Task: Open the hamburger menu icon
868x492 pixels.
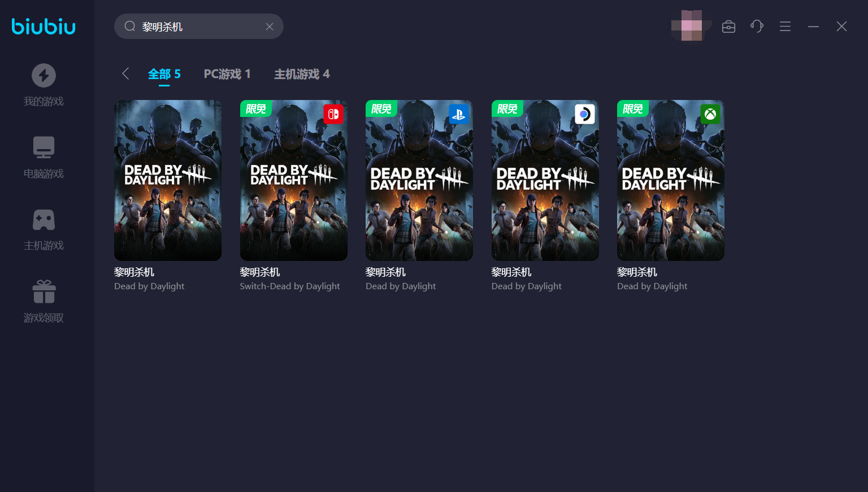Action: click(785, 27)
